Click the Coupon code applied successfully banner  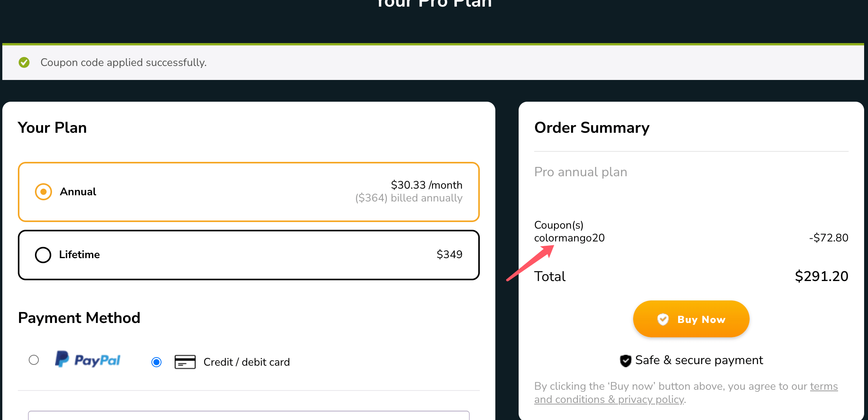[124, 62]
